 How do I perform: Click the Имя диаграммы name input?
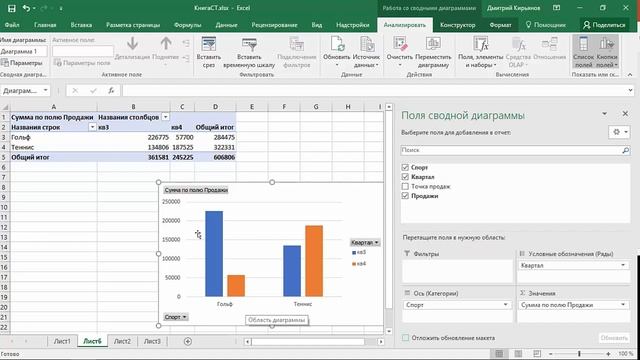point(24,51)
